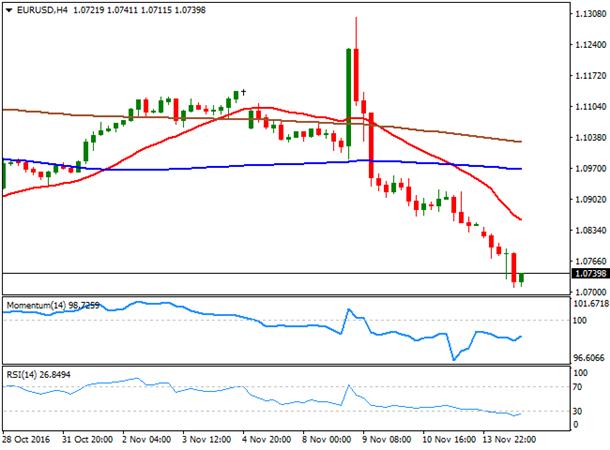Click the RSI(14) 26.8494 indicator label
The image size is (610, 450).
(x=39, y=375)
